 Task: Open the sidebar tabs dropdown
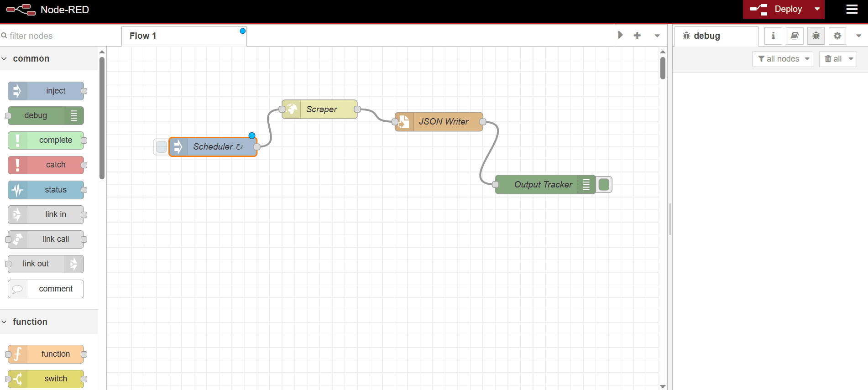[x=858, y=36]
